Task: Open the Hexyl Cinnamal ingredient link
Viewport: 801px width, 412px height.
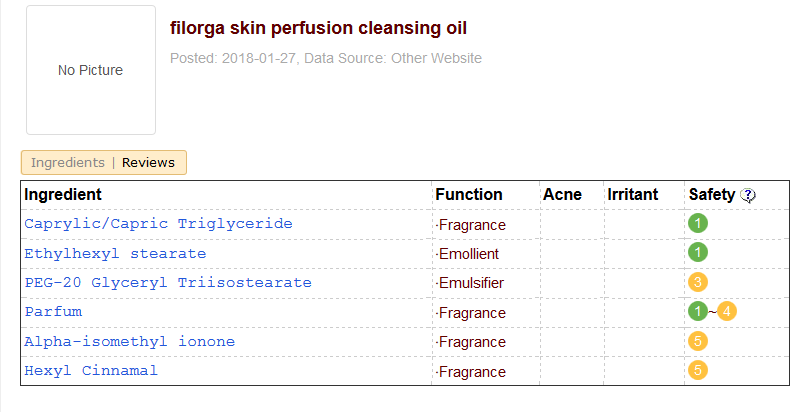Action: click(x=91, y=371)
